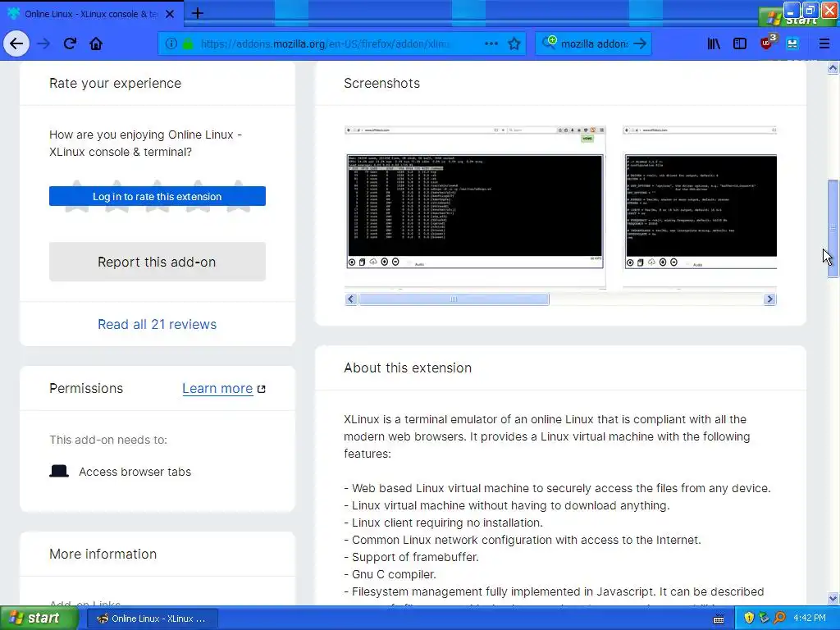Click the Screenshots heading
This screenshot has width=840, height=630.
(x=382, y=83)
